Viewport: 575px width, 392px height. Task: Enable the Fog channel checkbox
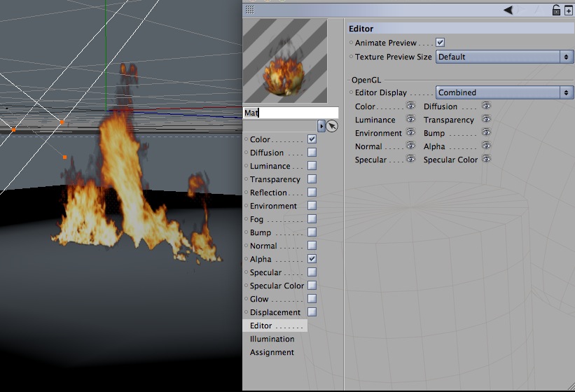pos(312,219)
